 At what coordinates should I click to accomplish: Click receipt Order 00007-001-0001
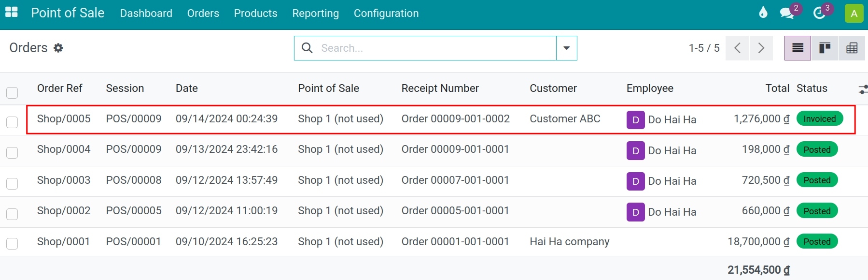[455, 180]
